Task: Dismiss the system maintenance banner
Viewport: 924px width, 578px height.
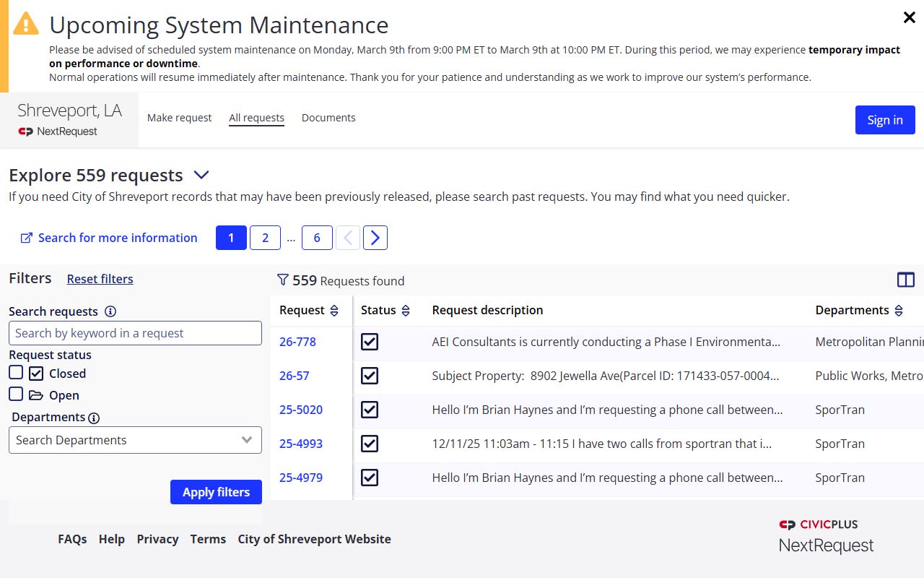Action: pyautogui.click(x=909, y=18)
